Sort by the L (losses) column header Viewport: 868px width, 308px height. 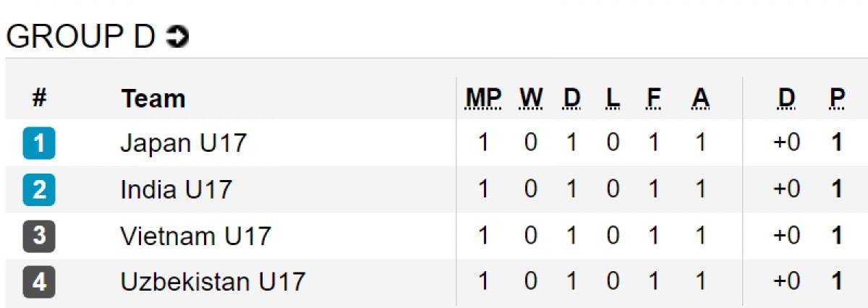(613, 98)
